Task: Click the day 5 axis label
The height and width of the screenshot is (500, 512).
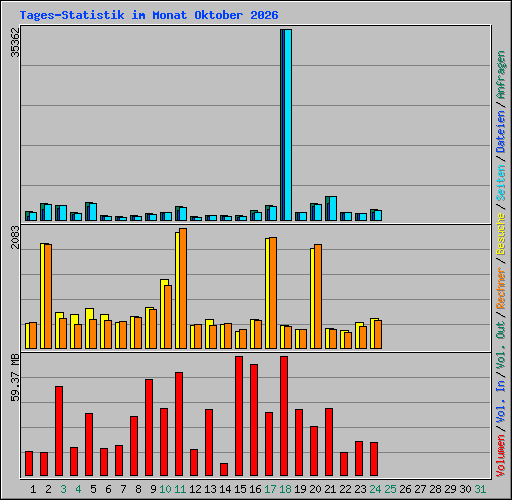Action: coord(93,489)
